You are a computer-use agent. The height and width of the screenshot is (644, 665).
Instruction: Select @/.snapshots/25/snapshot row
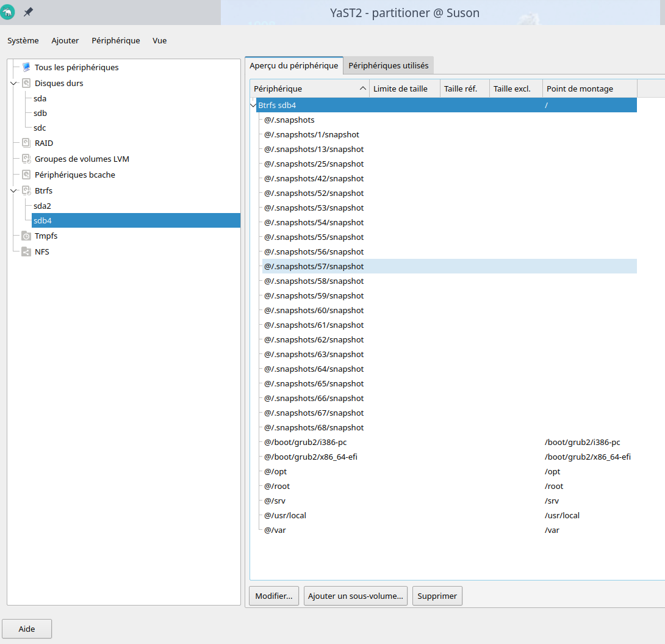450,164
